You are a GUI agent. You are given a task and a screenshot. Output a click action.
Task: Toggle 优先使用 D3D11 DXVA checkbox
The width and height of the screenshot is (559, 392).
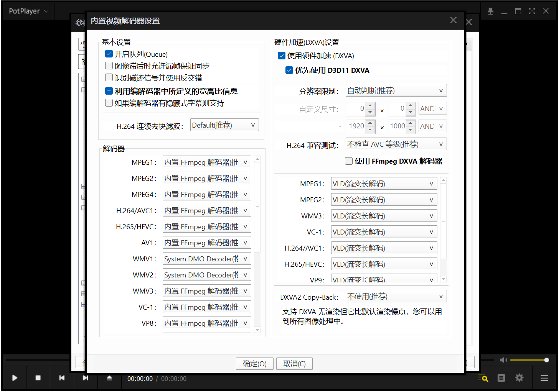pos(289,70)
